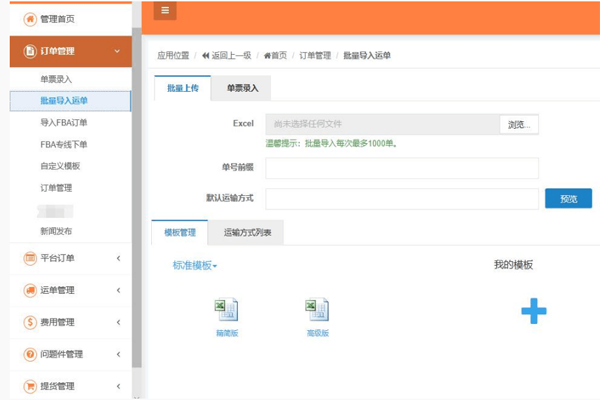600x400 pixels.
Task: Click 返回上一级 breadcrumb link
Action: click(230, 56)
